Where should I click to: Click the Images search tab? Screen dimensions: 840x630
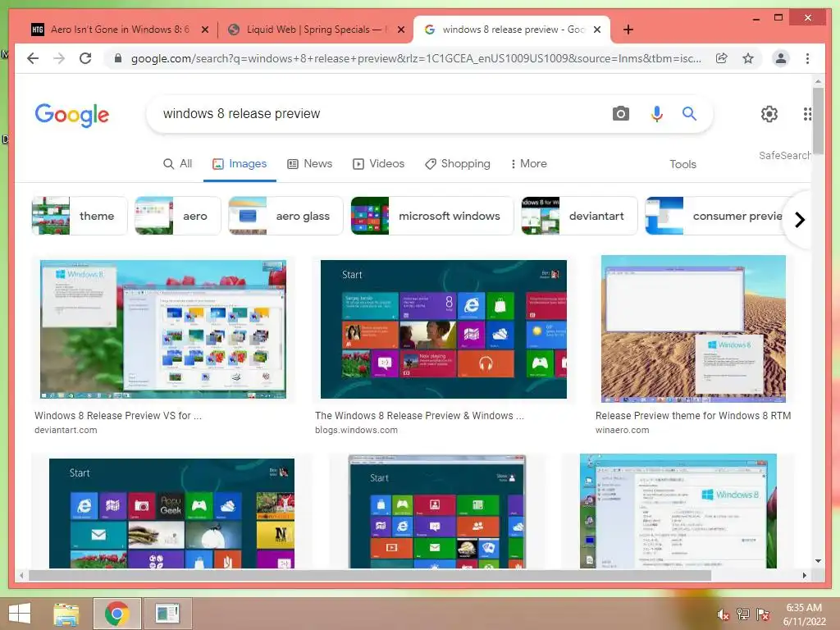pyautogui.click(x=240, y=164)
